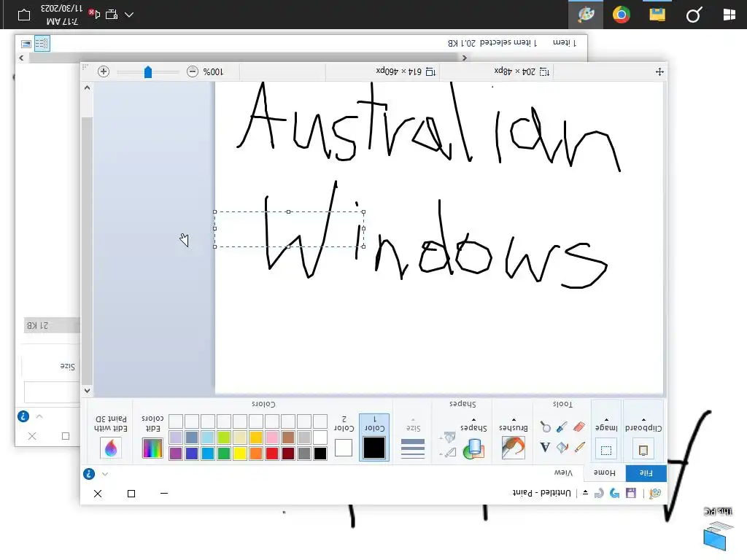Click the Explorer Help question mark button

point(23,416)
